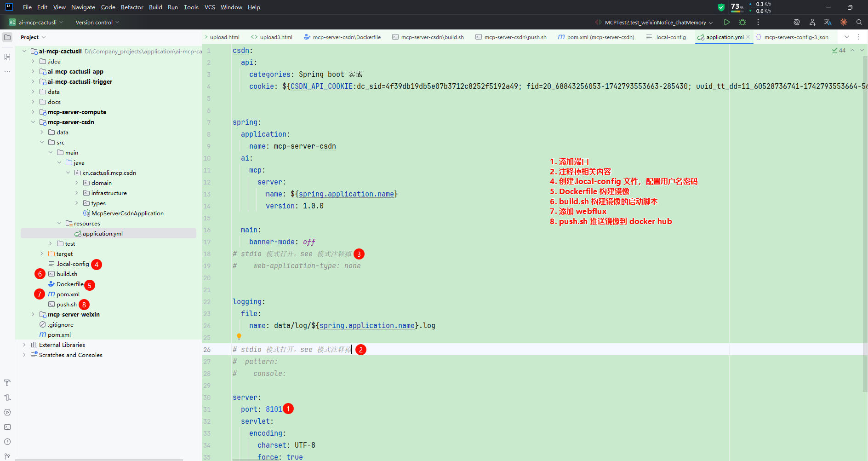This screenshot has width=868, height=461.
Task: Open the VCS menu
Action: click(210, 7)
